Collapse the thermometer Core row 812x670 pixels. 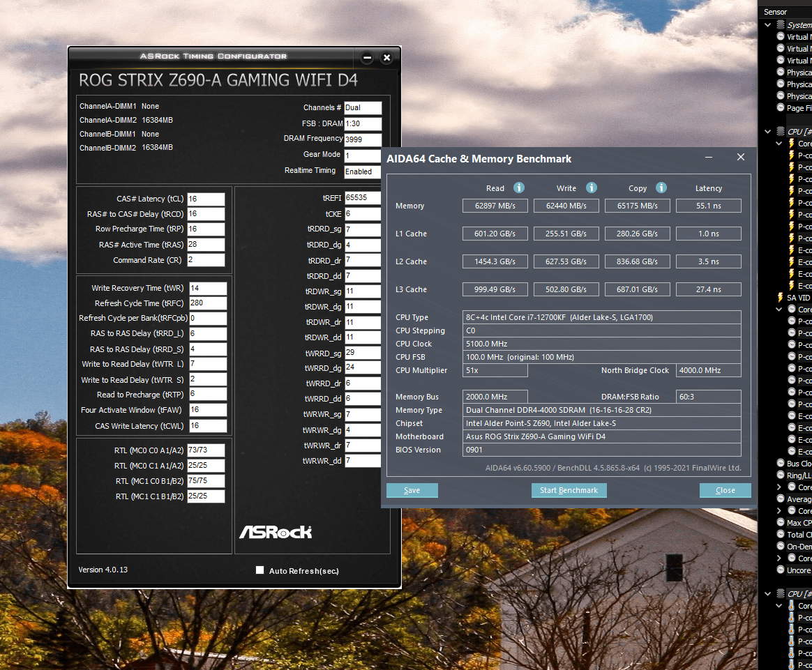(x=779, y=606)
